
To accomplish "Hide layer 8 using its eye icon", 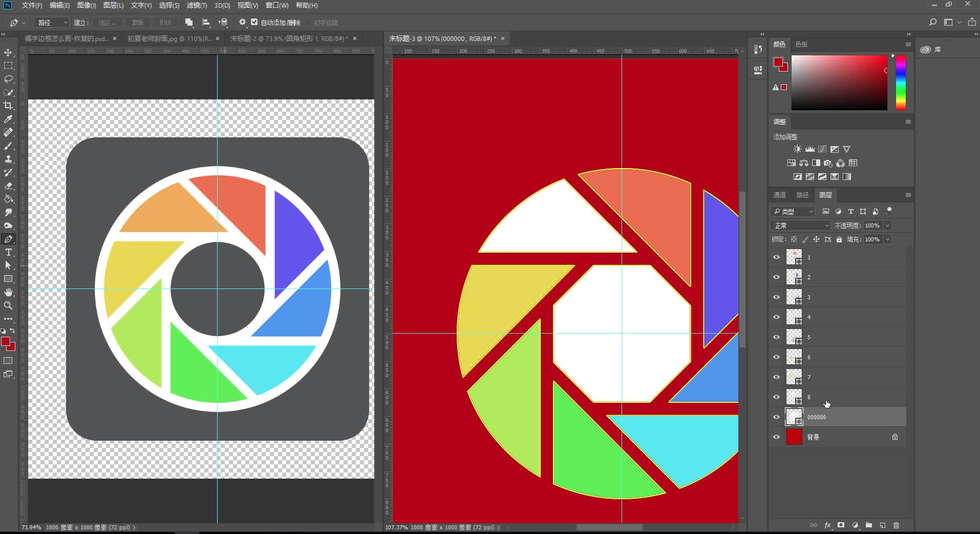I will 776,397.
